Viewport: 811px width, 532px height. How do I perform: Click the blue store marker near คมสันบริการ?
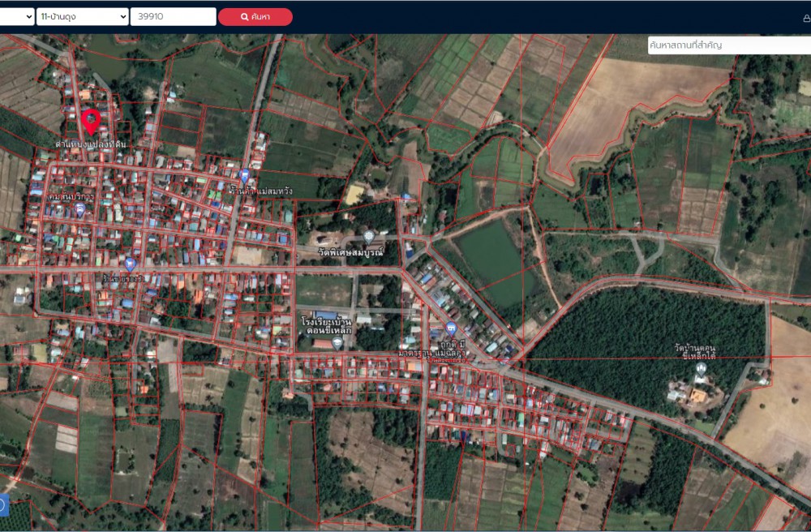click(x=79, y=209)
